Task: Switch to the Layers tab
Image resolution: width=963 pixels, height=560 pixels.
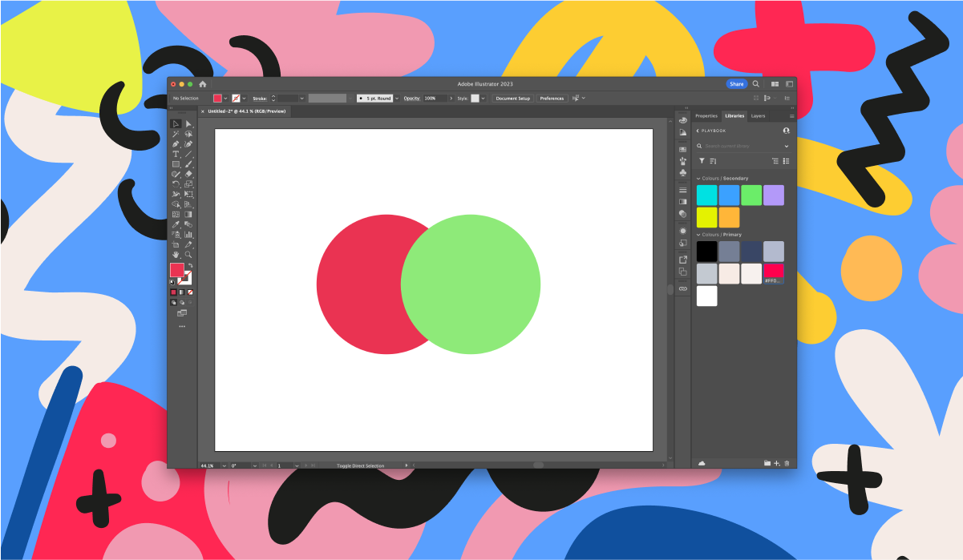Action: [758, 116]
